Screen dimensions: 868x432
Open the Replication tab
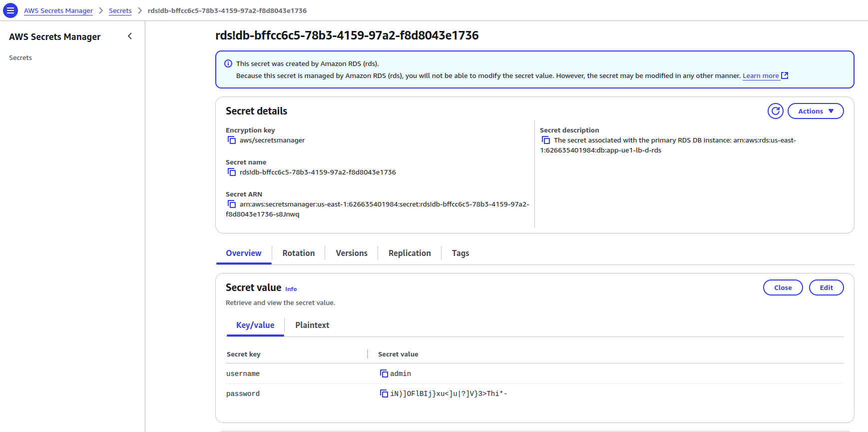point(410,253)
